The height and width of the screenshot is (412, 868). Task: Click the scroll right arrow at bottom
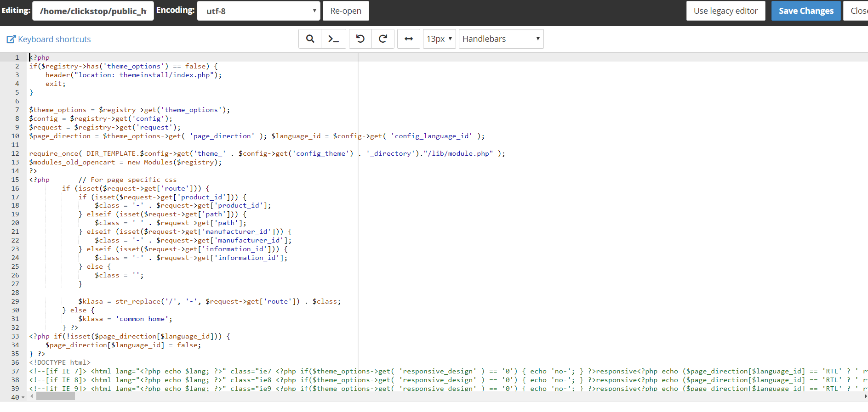(866, 396)
